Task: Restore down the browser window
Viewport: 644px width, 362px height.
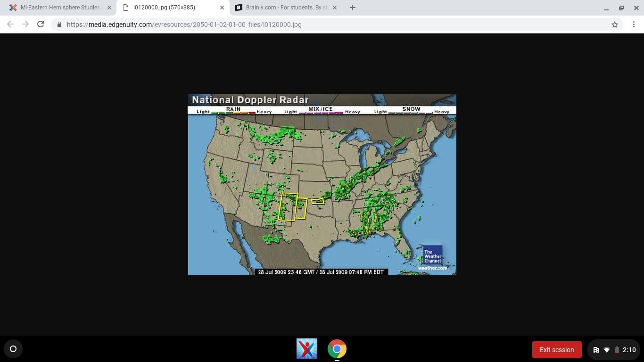Action: [x=621, y=8]
